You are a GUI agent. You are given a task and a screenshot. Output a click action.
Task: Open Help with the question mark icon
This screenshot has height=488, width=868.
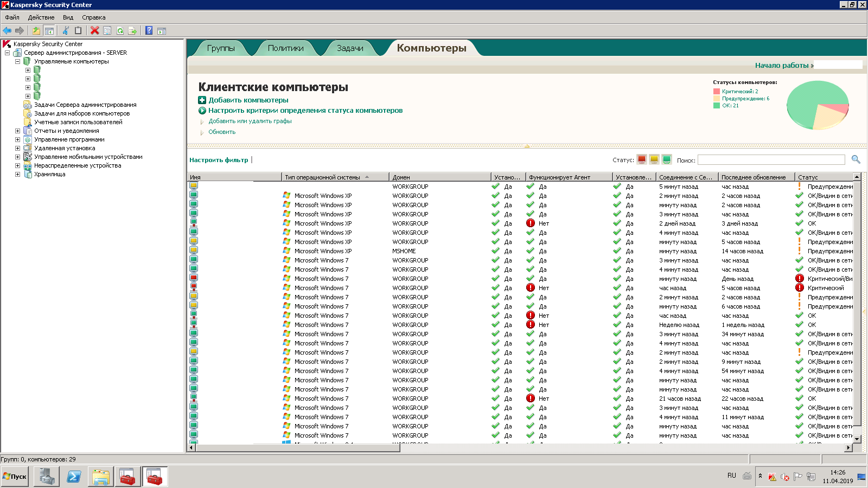[149, 31]
